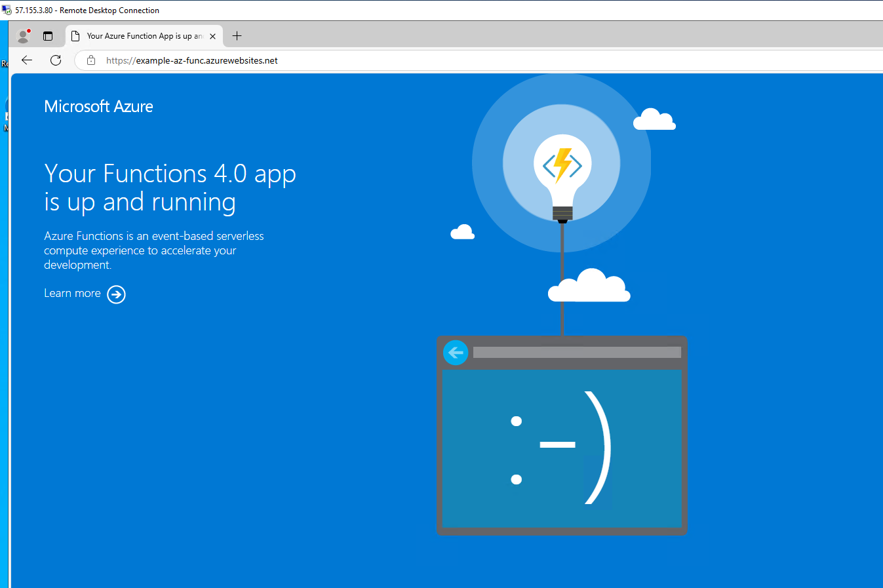Open the browser profile avatar icon
The width and height of the screenshot is (883, 588).
coord(24,35)
